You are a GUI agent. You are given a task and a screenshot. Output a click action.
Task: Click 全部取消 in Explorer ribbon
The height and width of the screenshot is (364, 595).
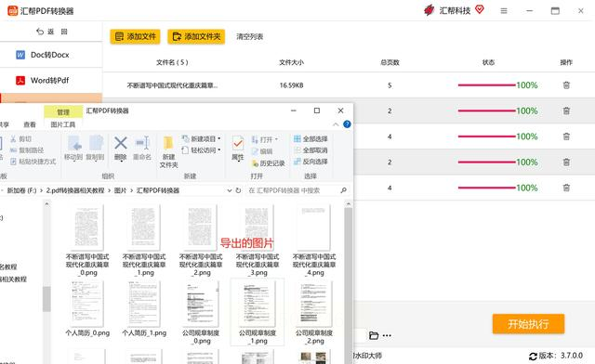click(x=311, y=150)
